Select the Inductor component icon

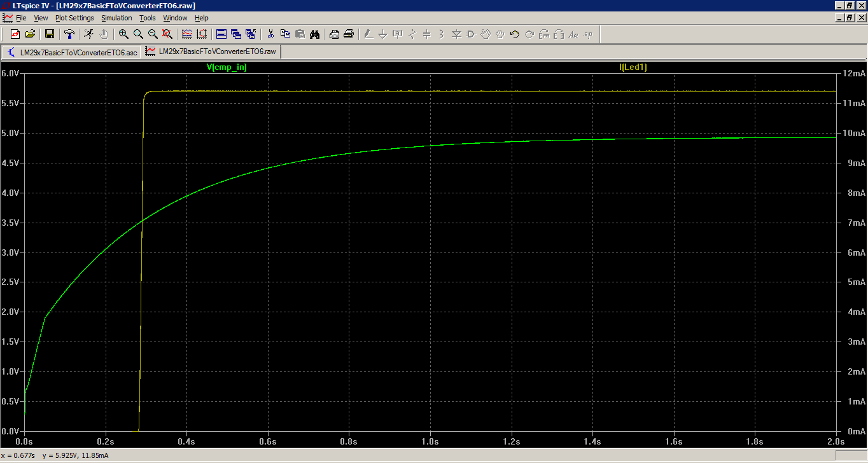click(442, 34)
